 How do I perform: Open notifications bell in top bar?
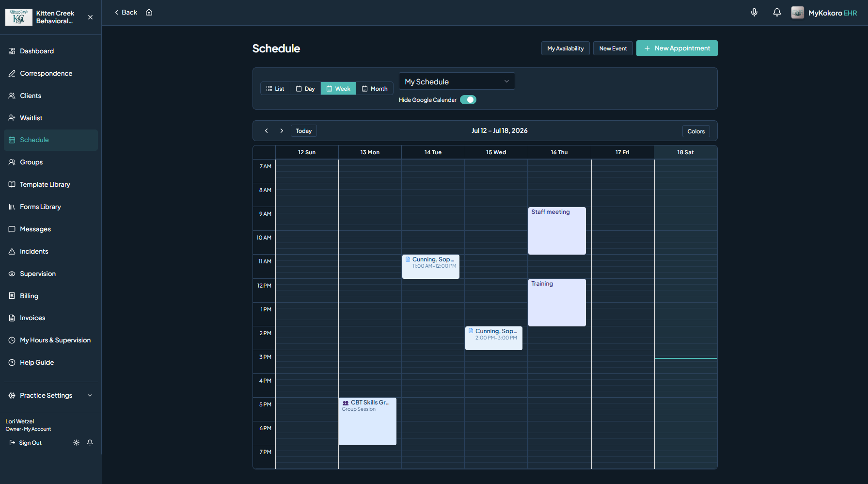coord(777,13)
